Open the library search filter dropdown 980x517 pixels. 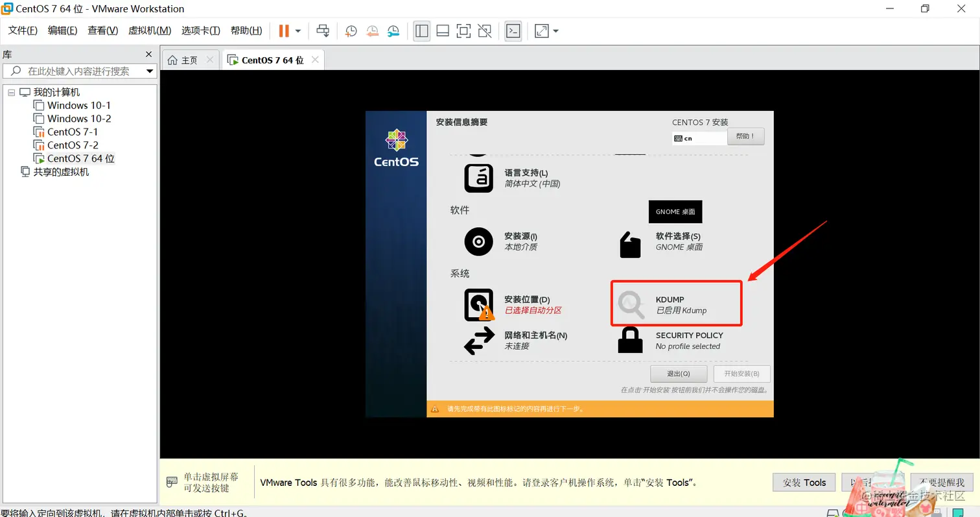pos(150,71)
